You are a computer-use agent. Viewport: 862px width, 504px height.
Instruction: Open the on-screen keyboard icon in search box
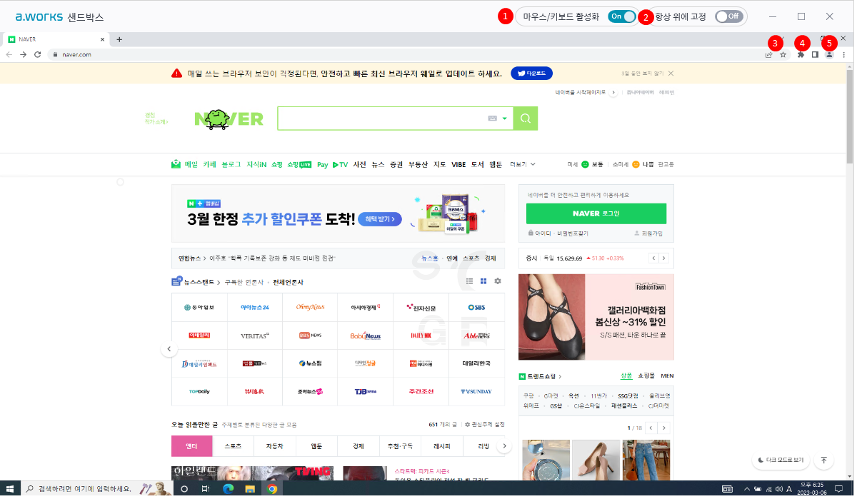pyautogui.click(x=492, y=119)
